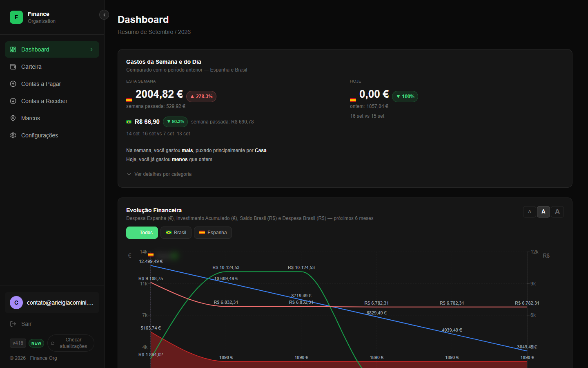The height and width of the screenshot is (368, 588).
Task: Click the red 278.3% increase badge
Action: click(x=201, y=96)
